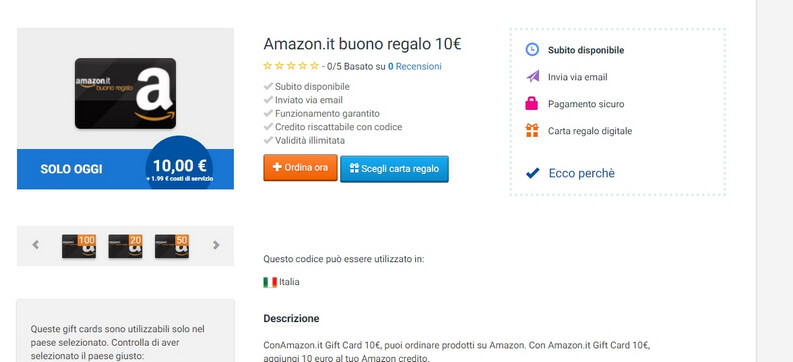The width and height of the screenshot is (793, 362).
Task: Click the Italian flag icon
Action: [x=270, y=282]
